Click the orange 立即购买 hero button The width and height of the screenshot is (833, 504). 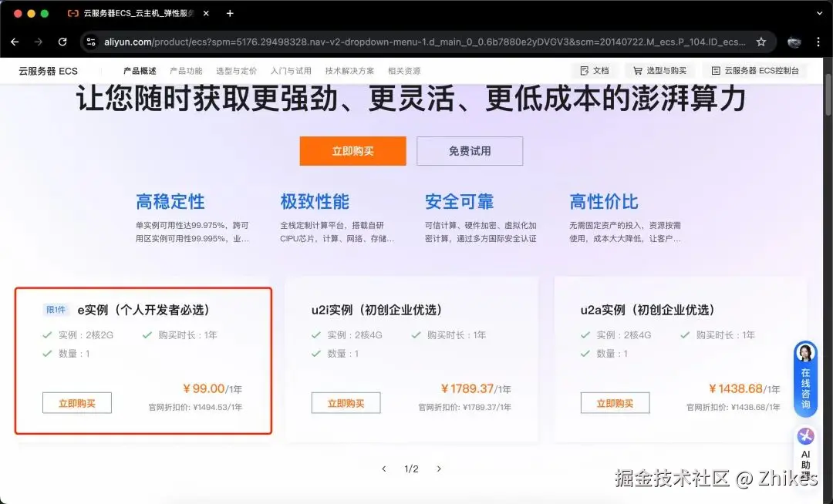coord(352,151)
